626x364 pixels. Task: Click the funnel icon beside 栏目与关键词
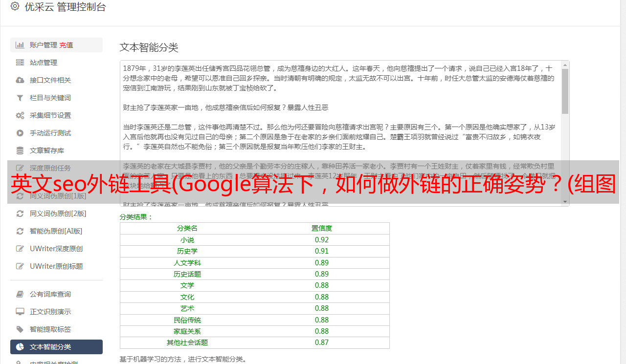tap(20, 98)
